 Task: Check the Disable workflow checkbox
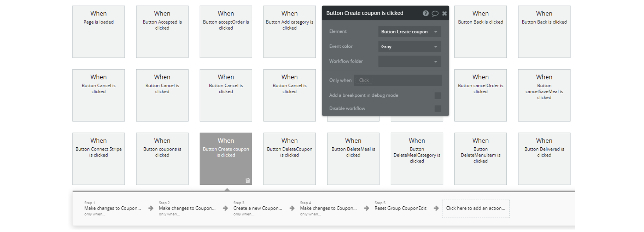pyautogui.click(x=438, y=109)
